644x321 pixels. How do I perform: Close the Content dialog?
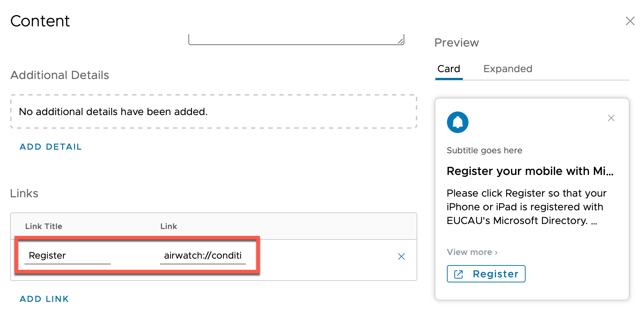[x=630, y=21]
